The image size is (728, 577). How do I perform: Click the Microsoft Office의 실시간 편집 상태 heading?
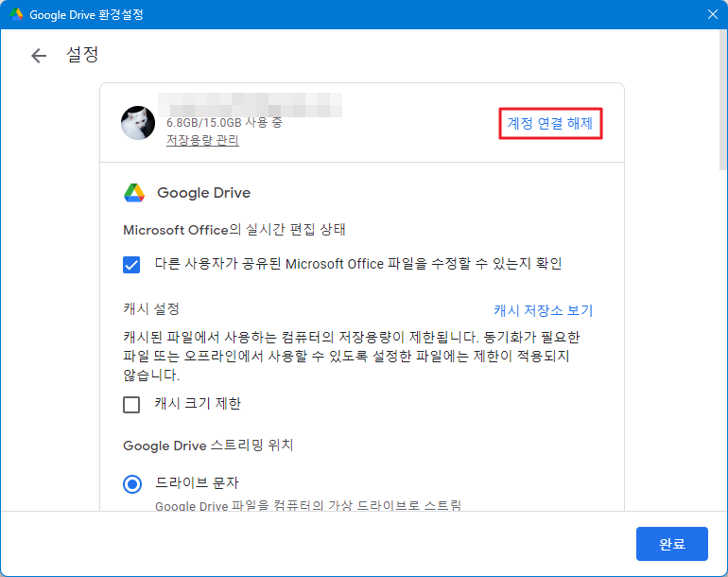pyautogui.click(x=234, y=230)
